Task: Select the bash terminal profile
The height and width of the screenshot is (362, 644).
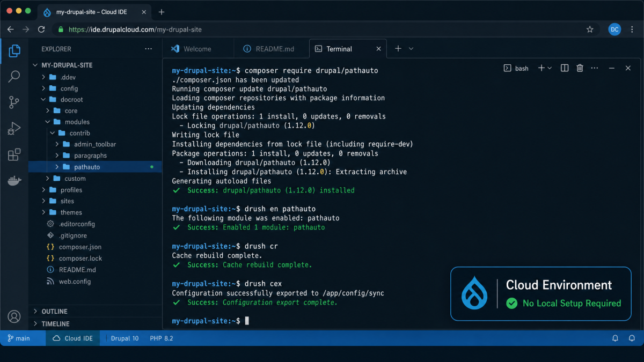Action: coord(516,68)
